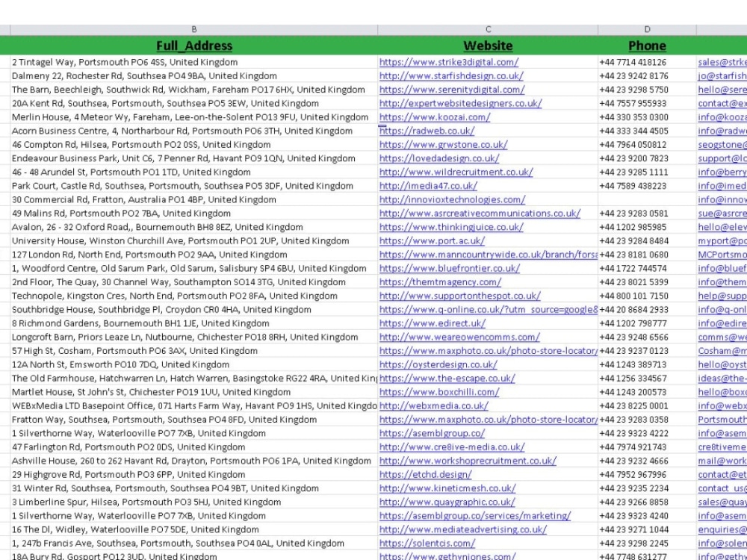The height and width of the screenshot is (560, 747).
Task: Follow the themtmagency.com hyperlink
Action: click(439, 281)
